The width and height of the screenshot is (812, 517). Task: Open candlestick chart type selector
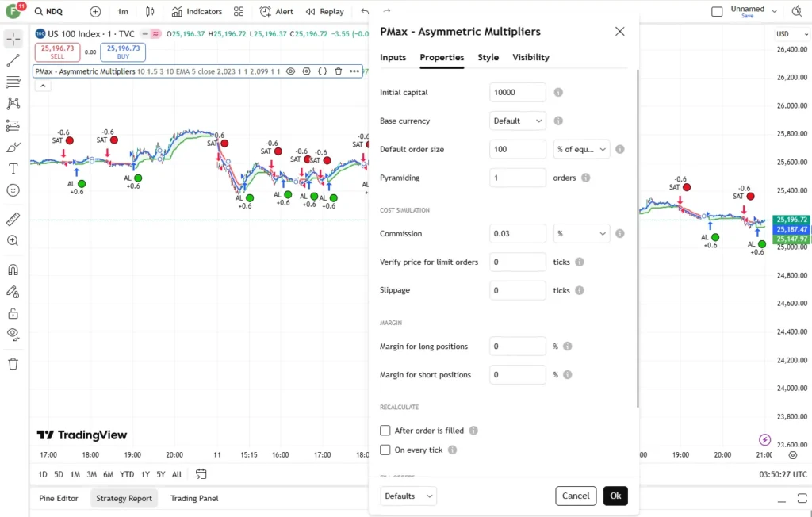tap(150, 11)
